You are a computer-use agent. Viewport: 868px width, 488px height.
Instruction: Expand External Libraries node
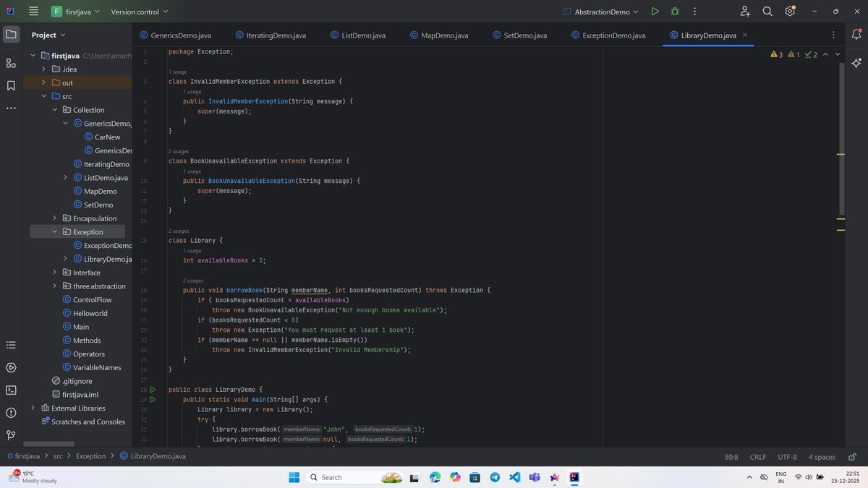pos(33,408)
